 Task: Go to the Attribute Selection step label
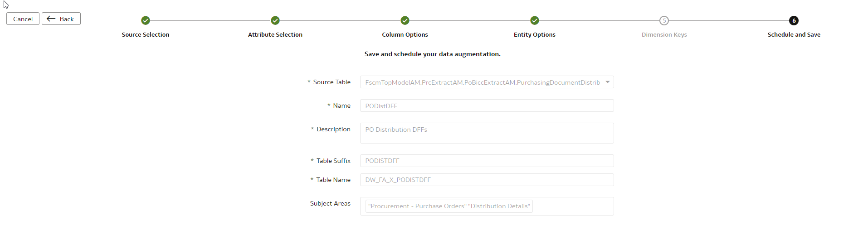tap(275, 34)
